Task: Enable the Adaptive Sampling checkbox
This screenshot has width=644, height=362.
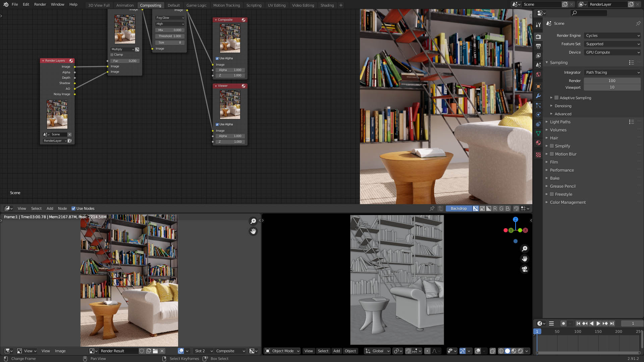Action: coord(556,98)
